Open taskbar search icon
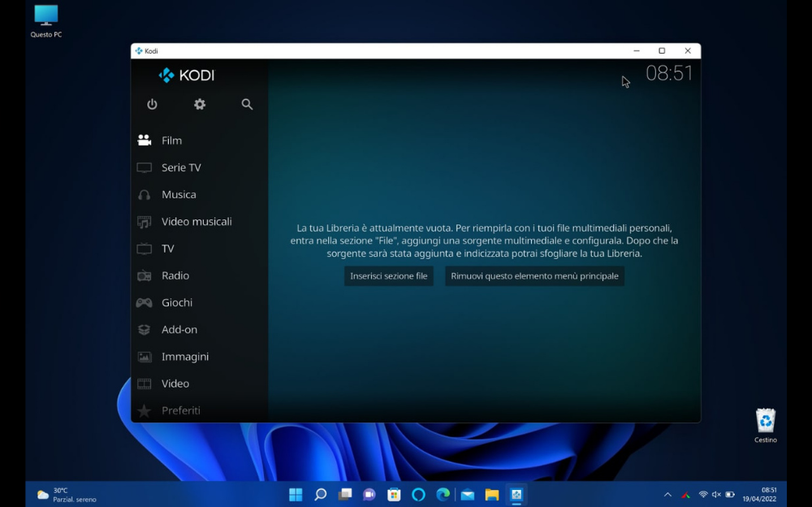Viewport: 812px width, 507px height. click(x=321, y=495)
